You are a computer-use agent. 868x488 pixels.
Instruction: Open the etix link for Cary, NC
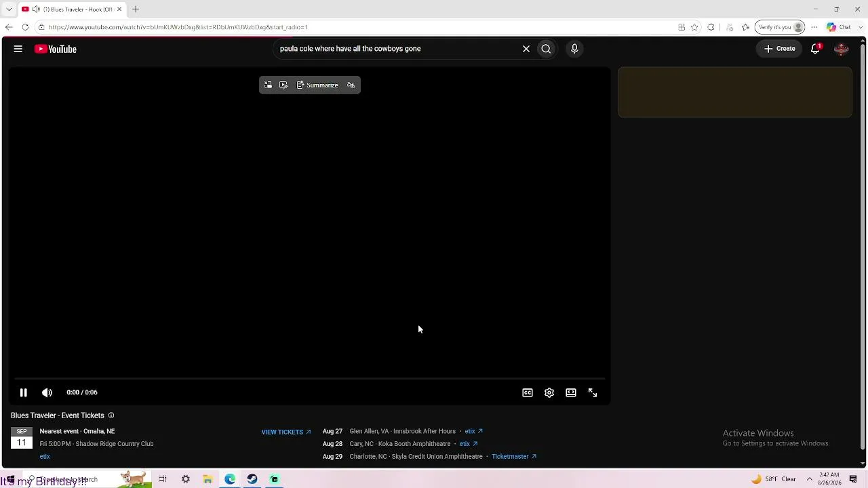469,444
